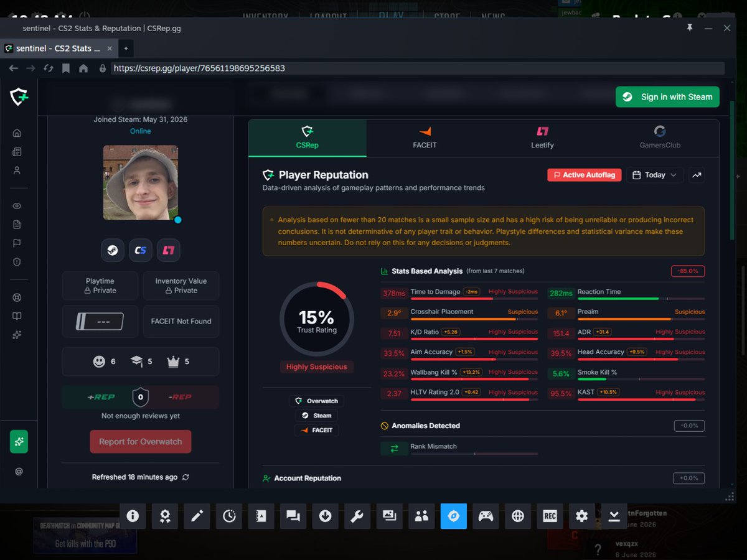Viewport: 747px width, 560px height.
Task: Open the overlay friends list icon
Action: coord(421,516)
